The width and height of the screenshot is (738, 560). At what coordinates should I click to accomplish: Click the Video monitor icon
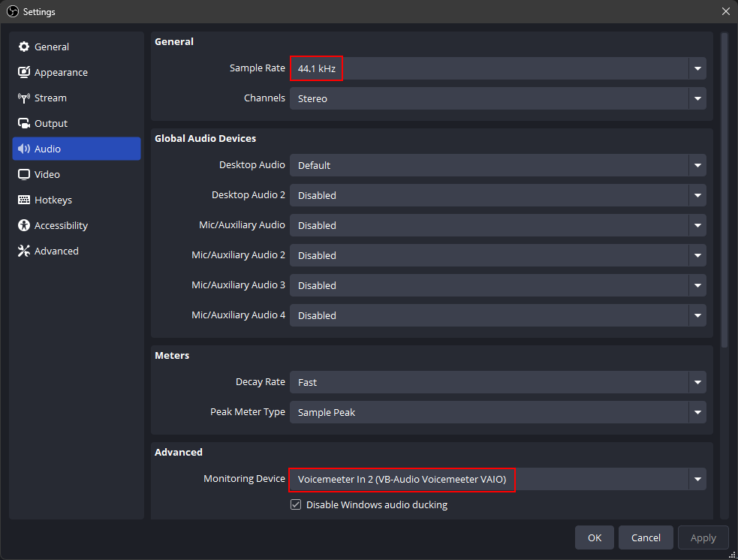click(24, 174)
